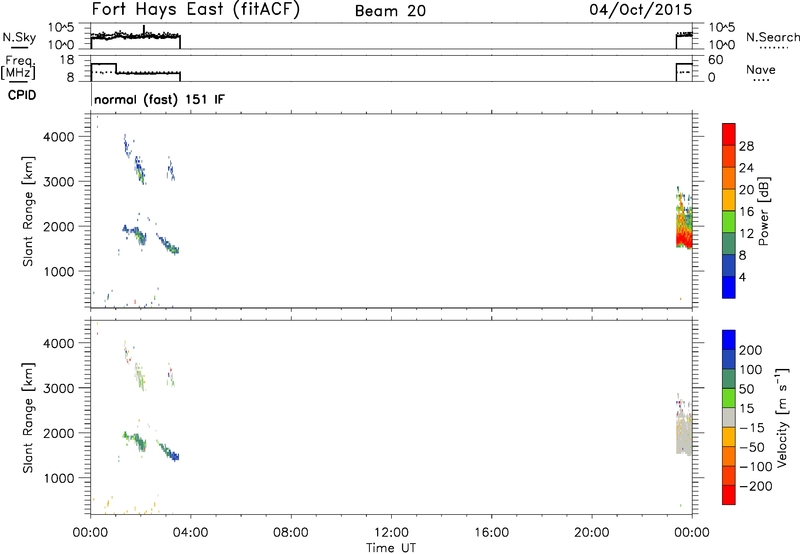
Task: Click the blue bottom segment of power colorbar
Action: pos(729,287)
